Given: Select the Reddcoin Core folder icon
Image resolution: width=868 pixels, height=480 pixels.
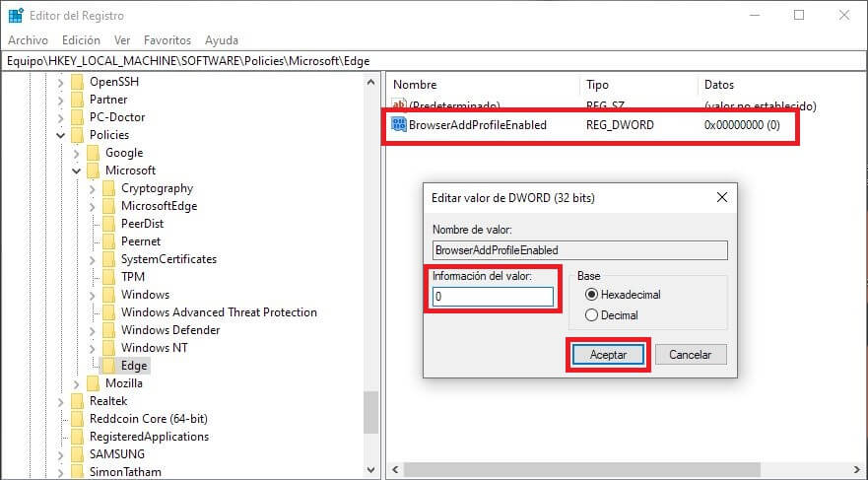Looking at the screenshot, I should 78,418.
